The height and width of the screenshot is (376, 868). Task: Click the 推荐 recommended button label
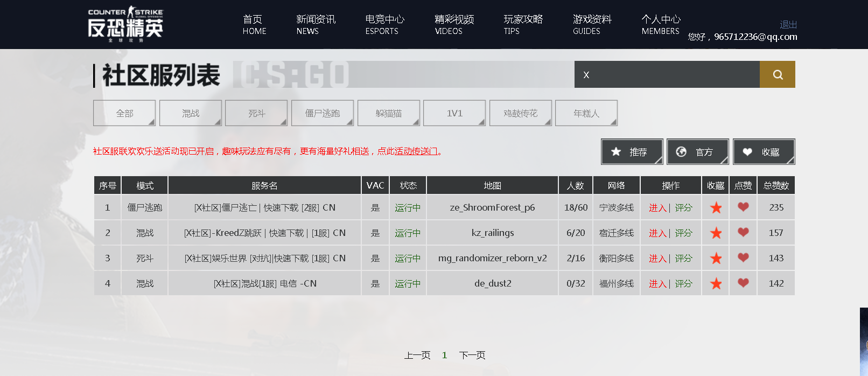(638, 152)
